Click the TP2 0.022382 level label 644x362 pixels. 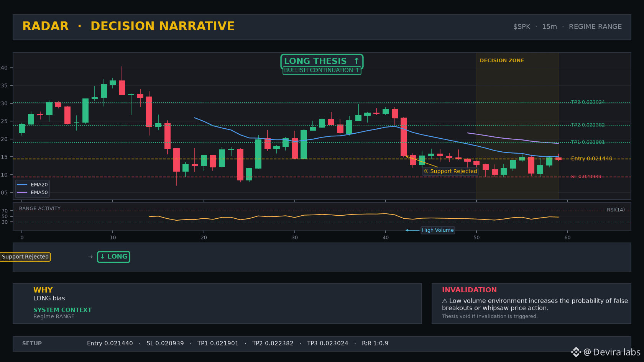coord(588,125)
